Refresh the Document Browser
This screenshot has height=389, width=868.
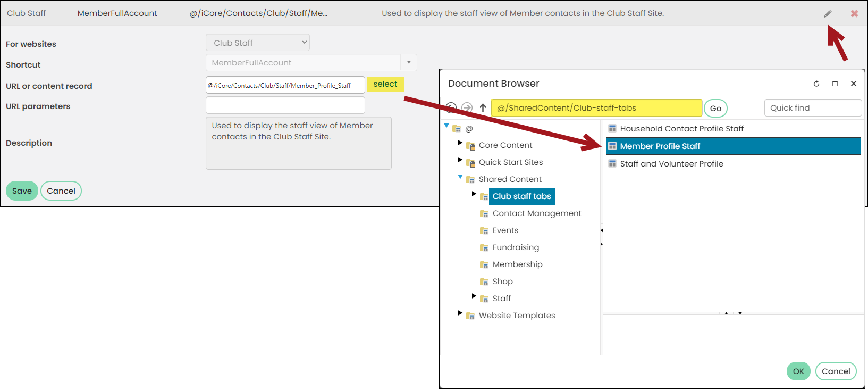816,84
